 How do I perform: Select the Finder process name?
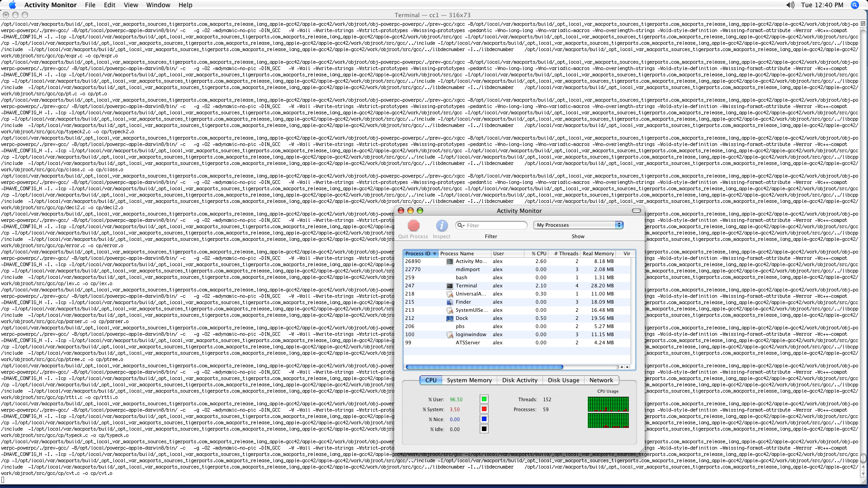463,302
